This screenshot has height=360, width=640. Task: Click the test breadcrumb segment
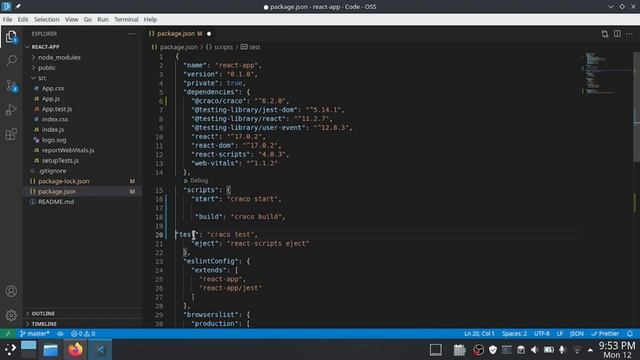coord(250,47)
